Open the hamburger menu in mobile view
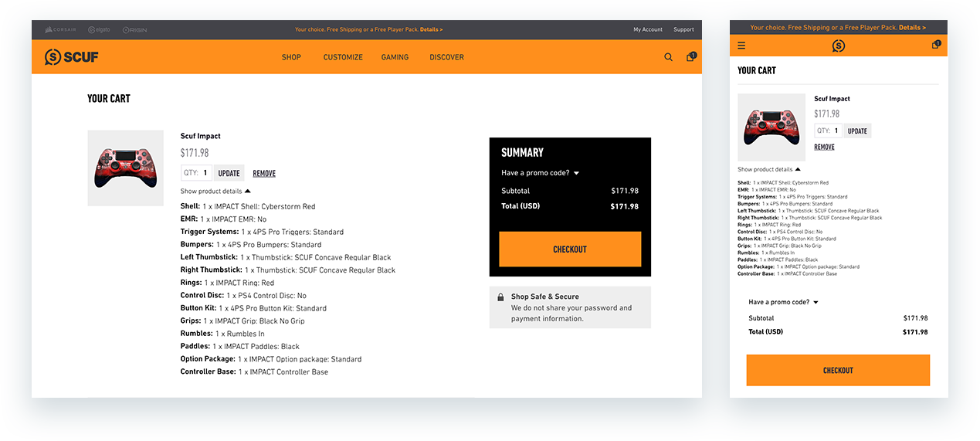This screenshot has width=980, height=441. 741,46
